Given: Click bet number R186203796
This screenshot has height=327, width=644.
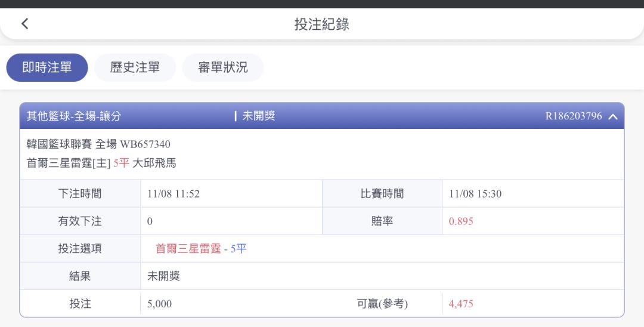Looking at the screenshot, I should (573, 116).
